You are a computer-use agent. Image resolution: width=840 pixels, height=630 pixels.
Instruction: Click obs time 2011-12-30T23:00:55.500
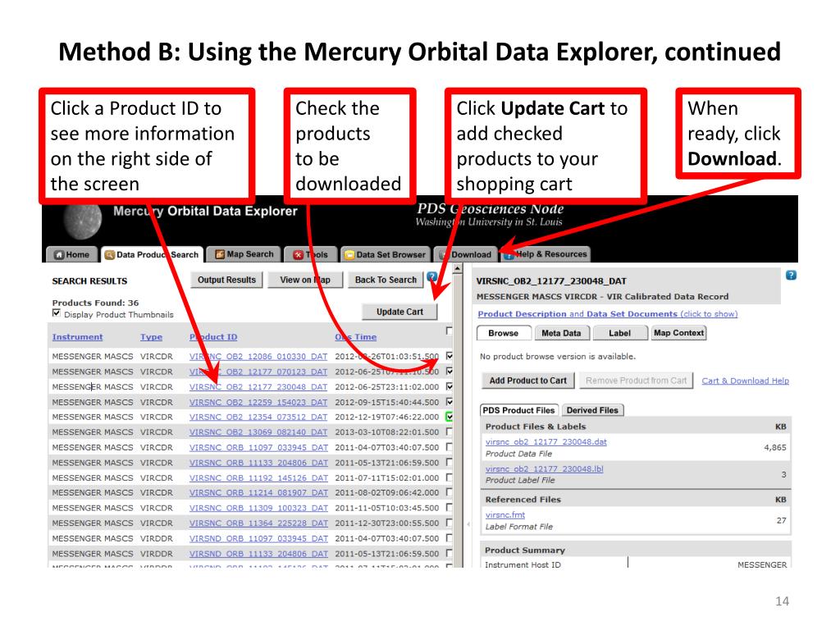point(387,523)
